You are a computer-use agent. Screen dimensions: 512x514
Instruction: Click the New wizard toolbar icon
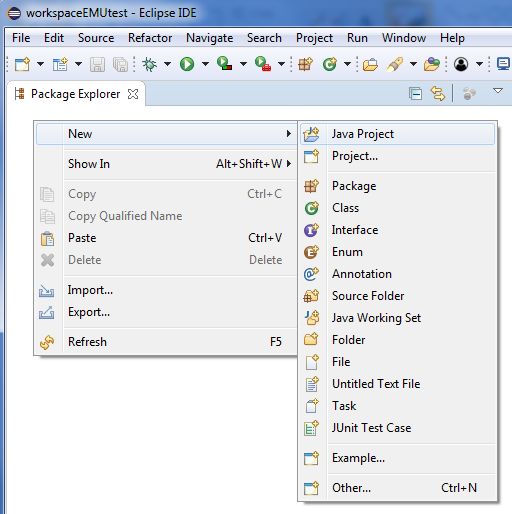[22, 64]
